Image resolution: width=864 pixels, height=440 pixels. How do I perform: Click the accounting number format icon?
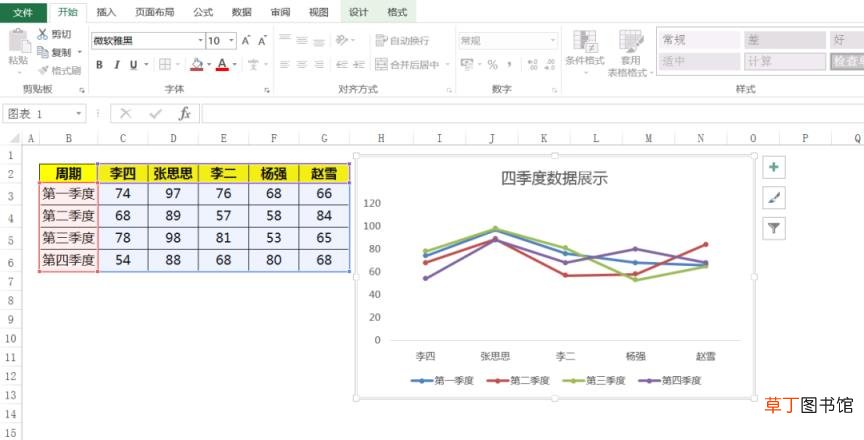coord(467,64)
